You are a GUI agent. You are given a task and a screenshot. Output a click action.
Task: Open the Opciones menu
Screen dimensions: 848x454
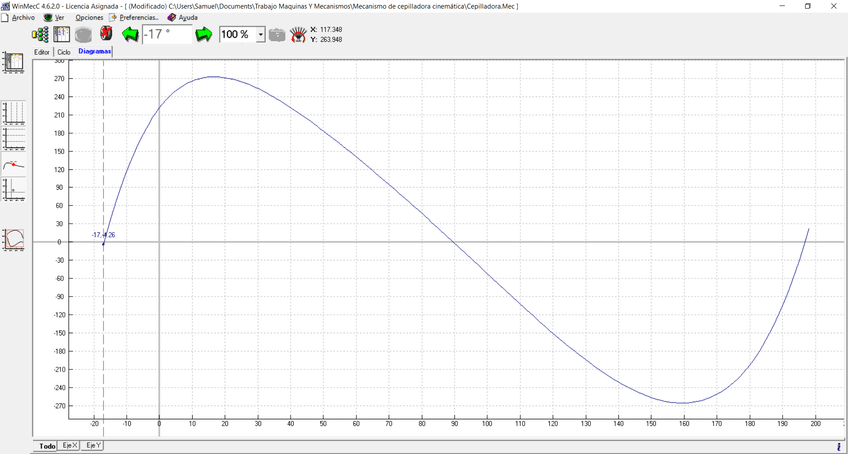coord(89,17)
